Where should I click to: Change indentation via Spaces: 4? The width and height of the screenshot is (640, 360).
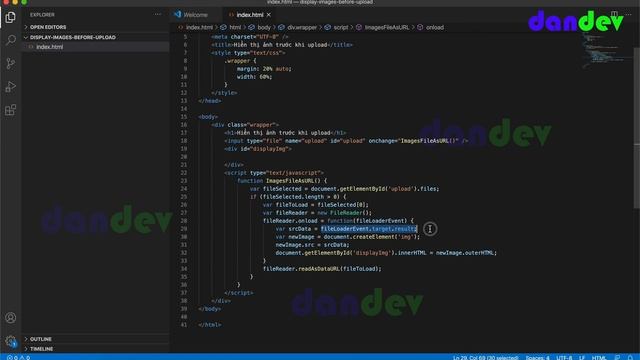click(x=537, y=358)
